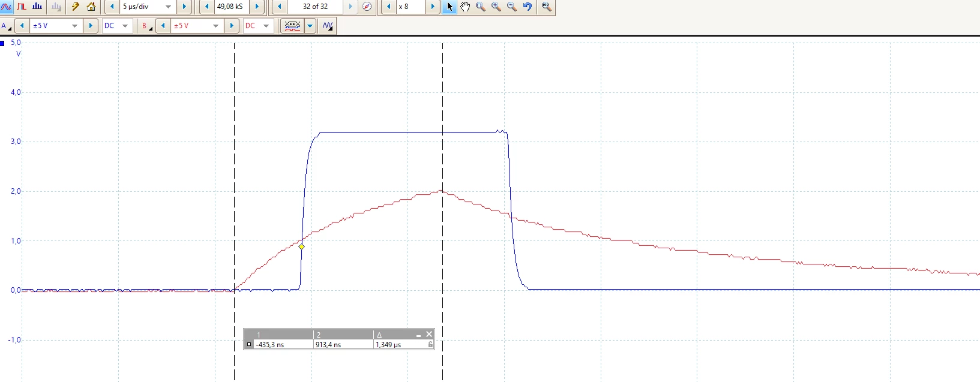Screen dimensions: 980x382
Task: Click the Home display icon
Action: tap(91, 7)
